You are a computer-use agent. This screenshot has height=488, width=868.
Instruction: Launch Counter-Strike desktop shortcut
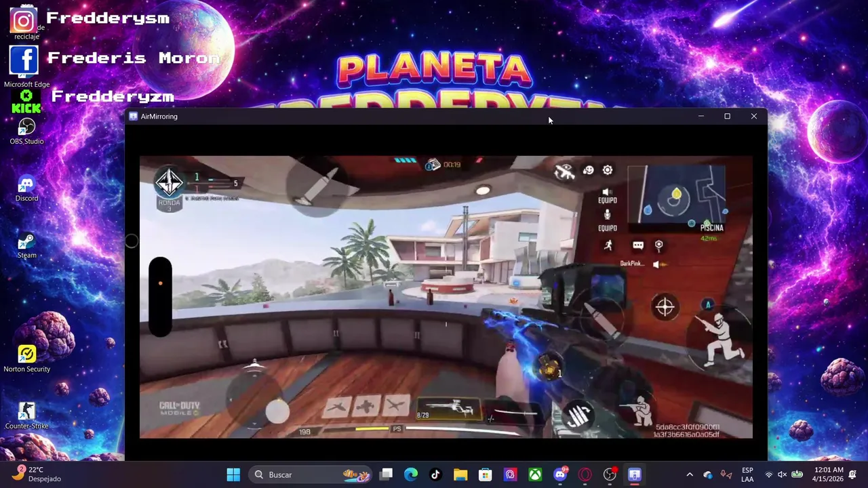[26, 416]
